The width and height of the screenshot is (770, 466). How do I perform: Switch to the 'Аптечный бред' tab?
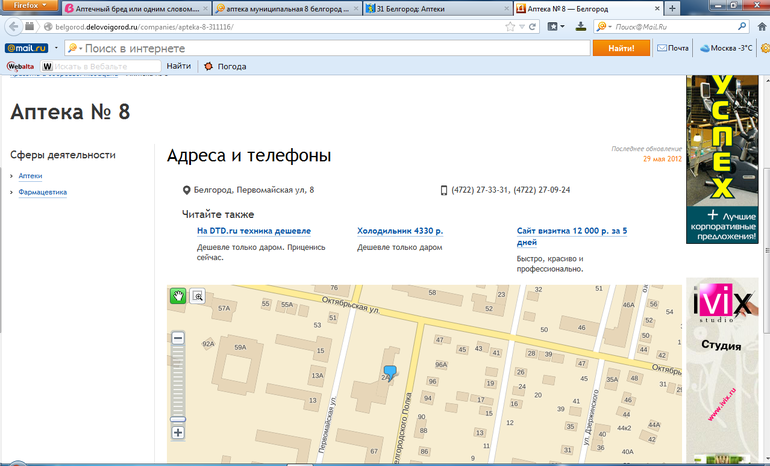point(137,9)
